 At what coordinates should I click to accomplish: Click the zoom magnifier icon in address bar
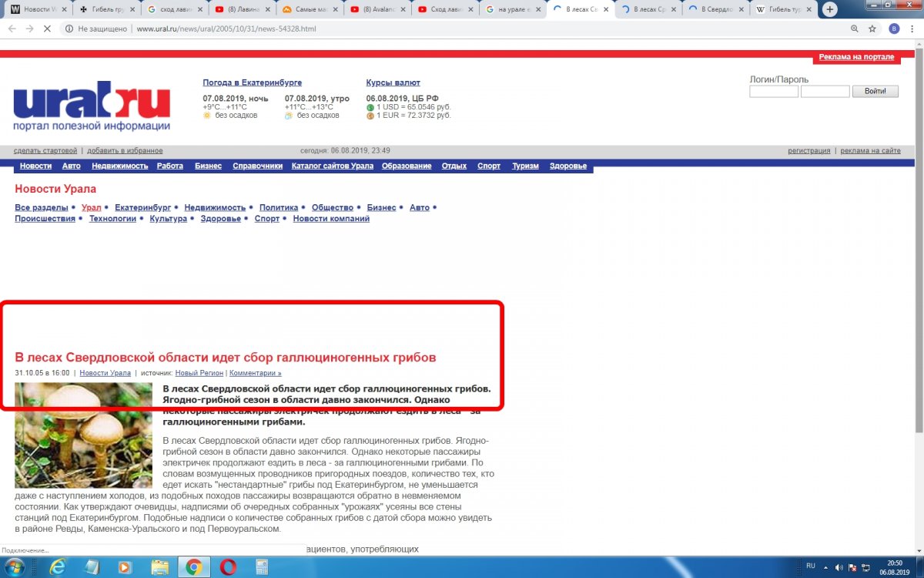[x=855, y=29]
